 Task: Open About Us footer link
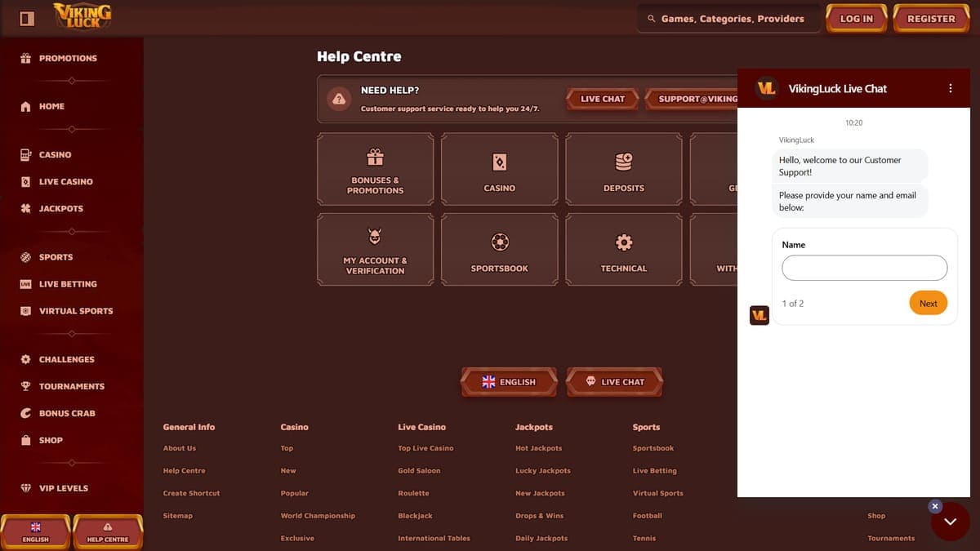coord(180,448)
